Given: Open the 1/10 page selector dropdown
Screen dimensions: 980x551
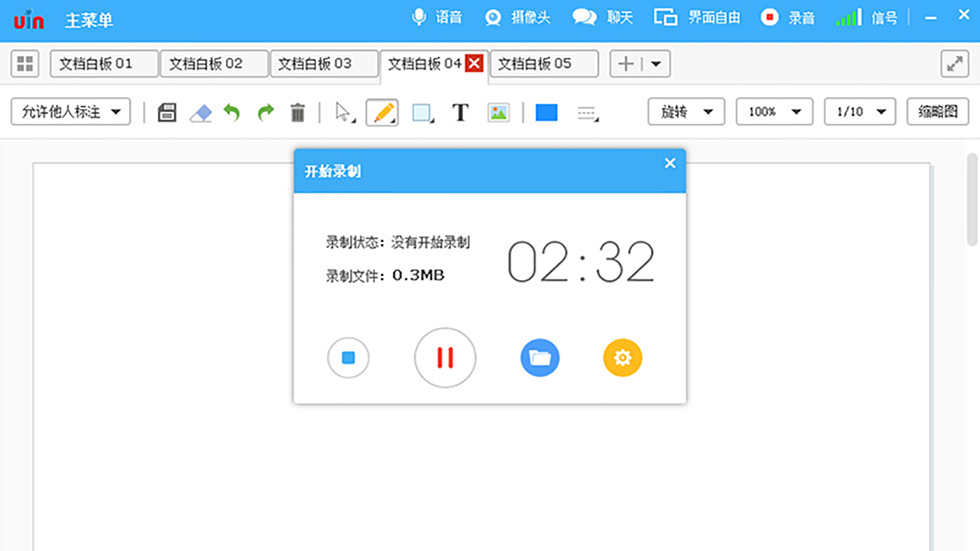Looking at the screenshot, I should point(860,112).
